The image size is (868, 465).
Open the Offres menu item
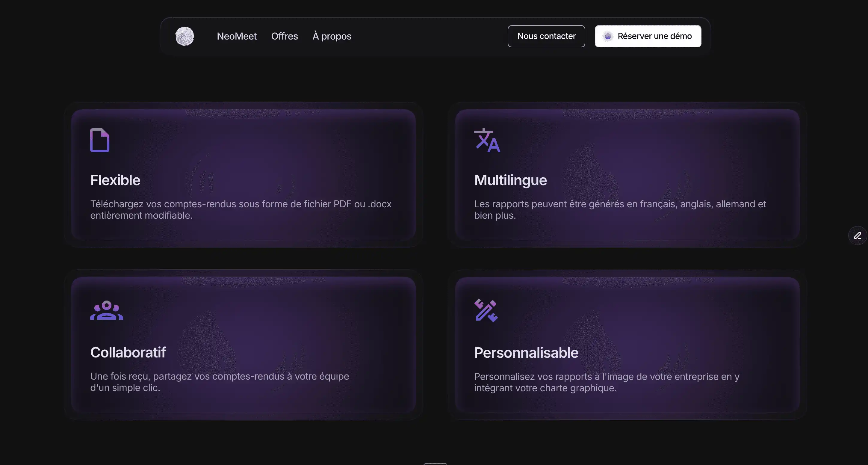[x=285, y=36]
